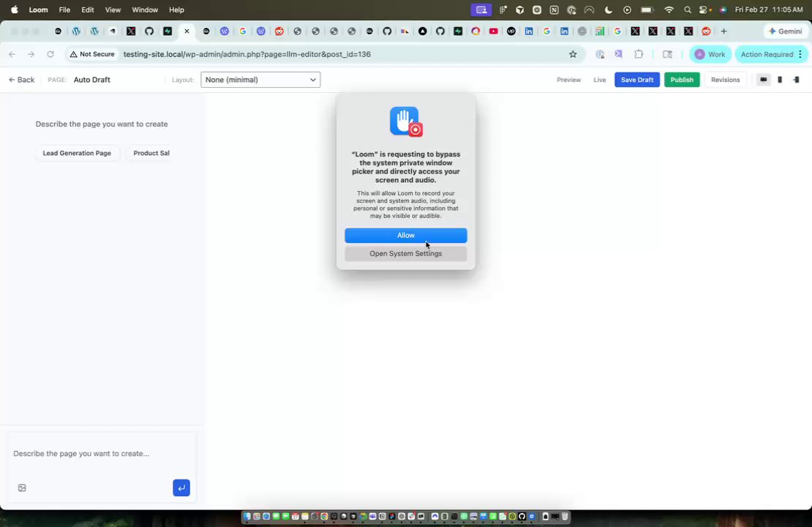Bookmark this page with the star icon

tap(573, 54)
